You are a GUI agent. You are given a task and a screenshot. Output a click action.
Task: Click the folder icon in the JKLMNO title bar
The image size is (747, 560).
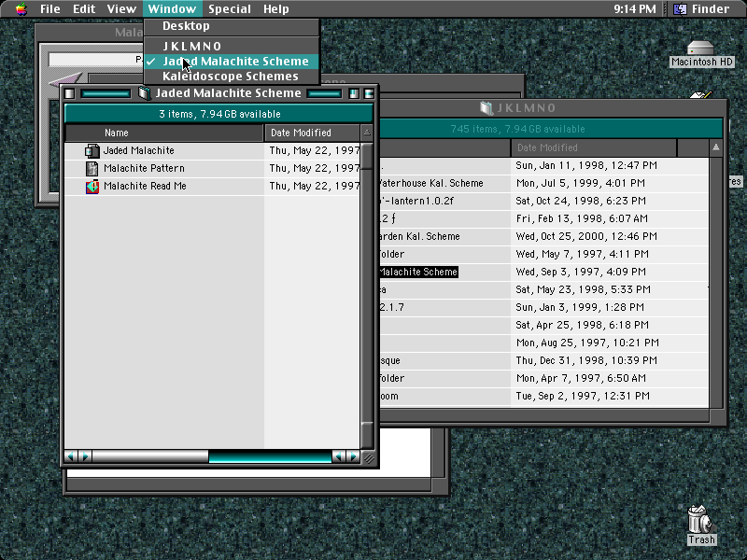[x=486, y=108]
